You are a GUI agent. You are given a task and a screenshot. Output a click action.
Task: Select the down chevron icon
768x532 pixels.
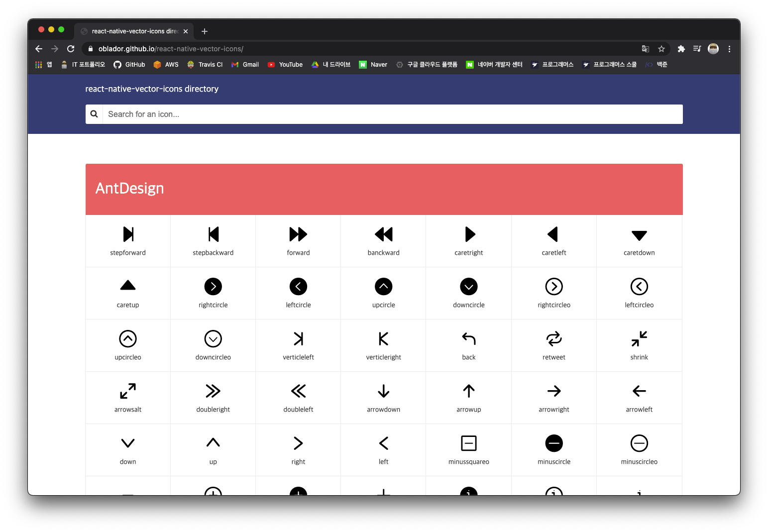[x=128, y=443]
